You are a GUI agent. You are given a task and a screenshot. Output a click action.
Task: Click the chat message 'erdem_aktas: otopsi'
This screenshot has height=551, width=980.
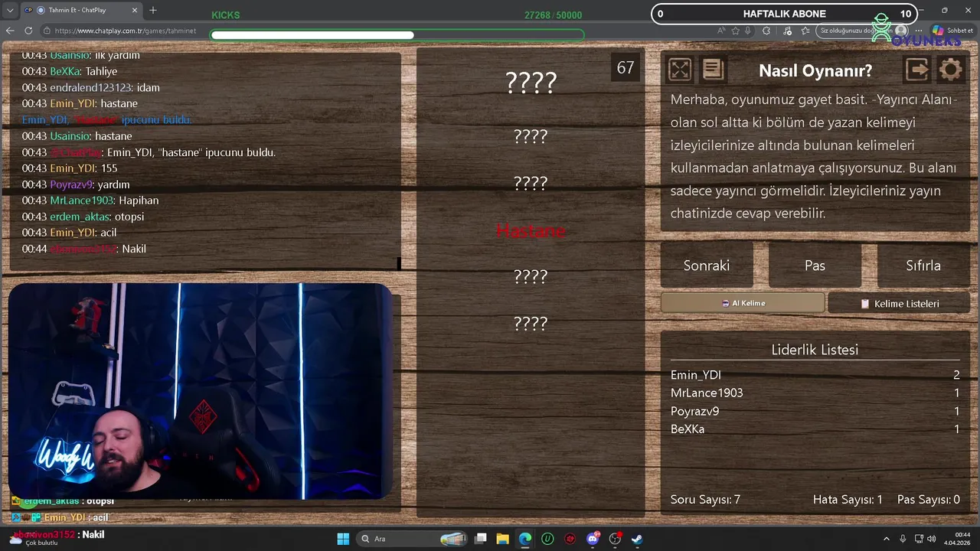[x=83, y=217]
